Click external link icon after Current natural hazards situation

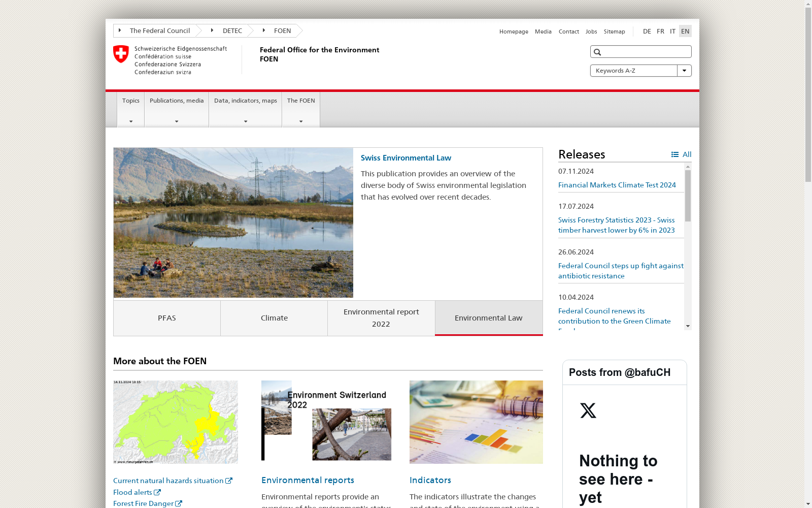[x=229, y=481]
